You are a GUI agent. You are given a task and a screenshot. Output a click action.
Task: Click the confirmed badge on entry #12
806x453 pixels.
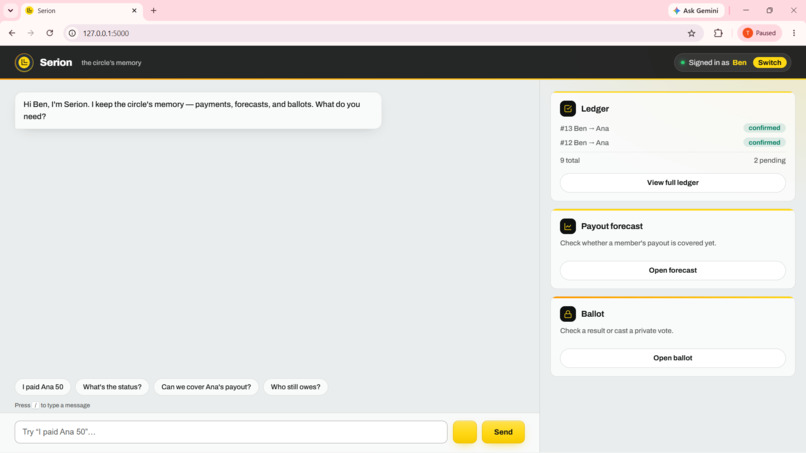coord(764,142)
